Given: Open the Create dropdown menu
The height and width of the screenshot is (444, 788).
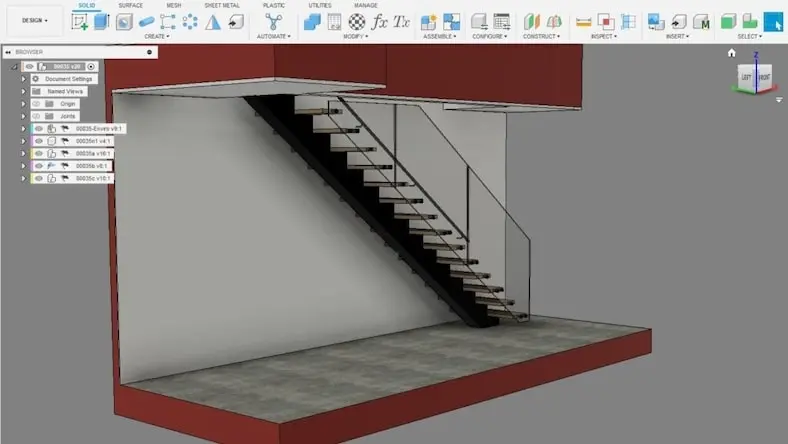Looking at the screenshot, I should 157,37.
